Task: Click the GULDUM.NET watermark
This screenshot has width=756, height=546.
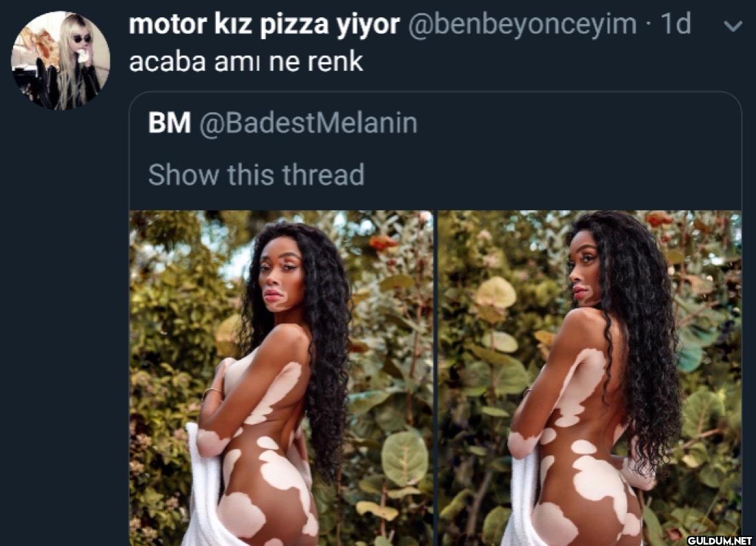Action: [719, 541]
